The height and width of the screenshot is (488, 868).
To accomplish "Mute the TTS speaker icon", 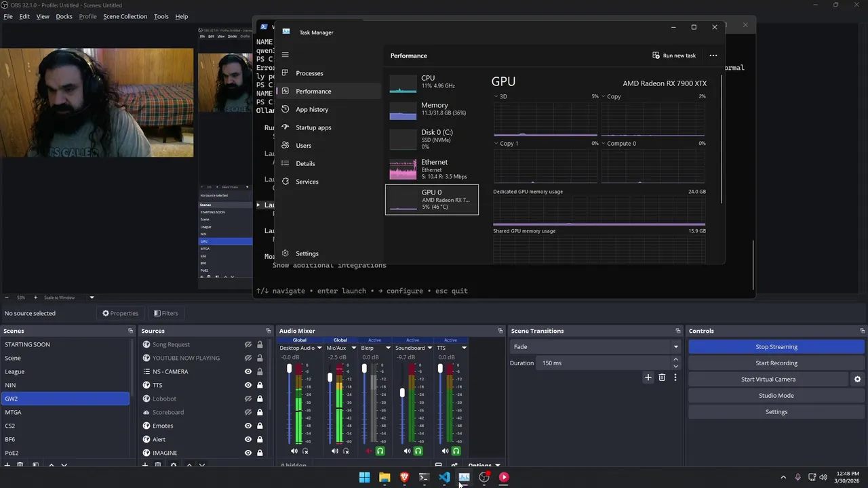I will click(x=445, y=451).
